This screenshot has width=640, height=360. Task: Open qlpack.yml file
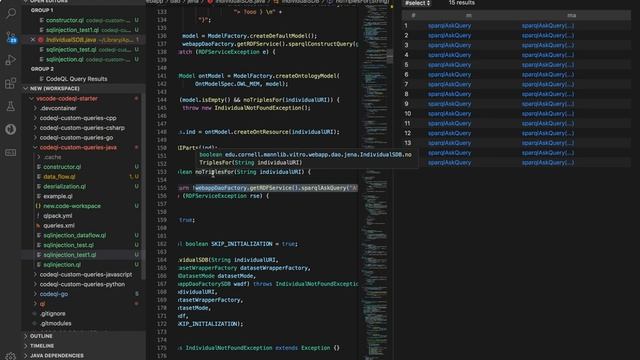point(58,216)
